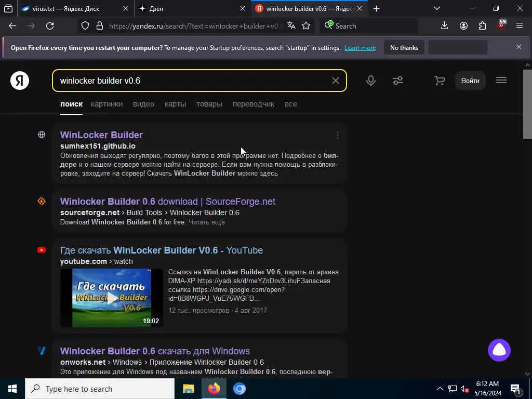This screenshot has height=399, width=532.
Task: Click Читать ещё under the SourceForge result
Action: tap(207, 222)
